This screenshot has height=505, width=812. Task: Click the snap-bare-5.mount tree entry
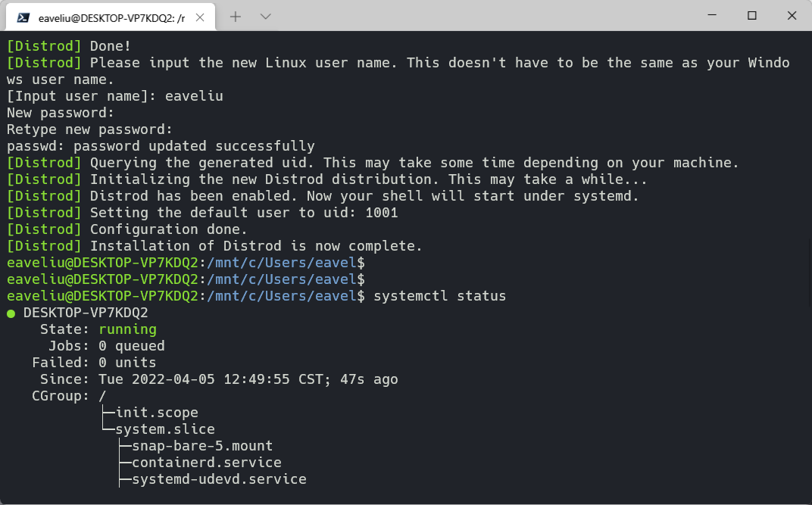[202, 445]
